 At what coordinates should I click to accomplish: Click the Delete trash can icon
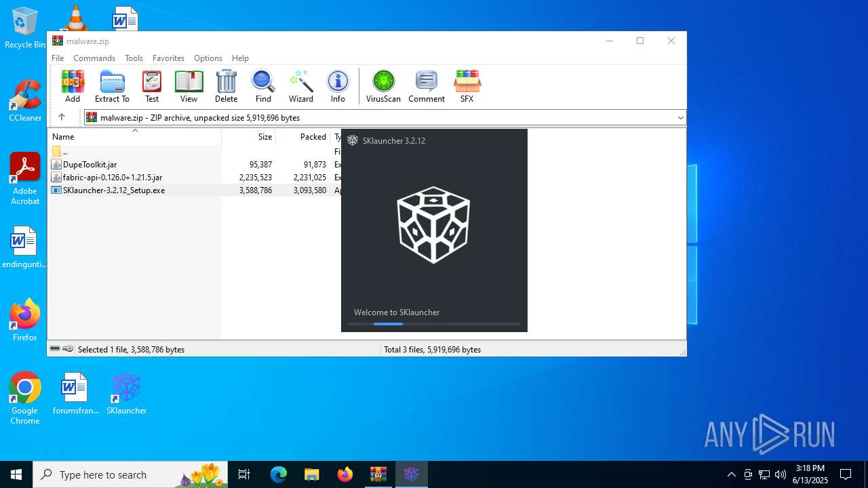pos(226,86)
